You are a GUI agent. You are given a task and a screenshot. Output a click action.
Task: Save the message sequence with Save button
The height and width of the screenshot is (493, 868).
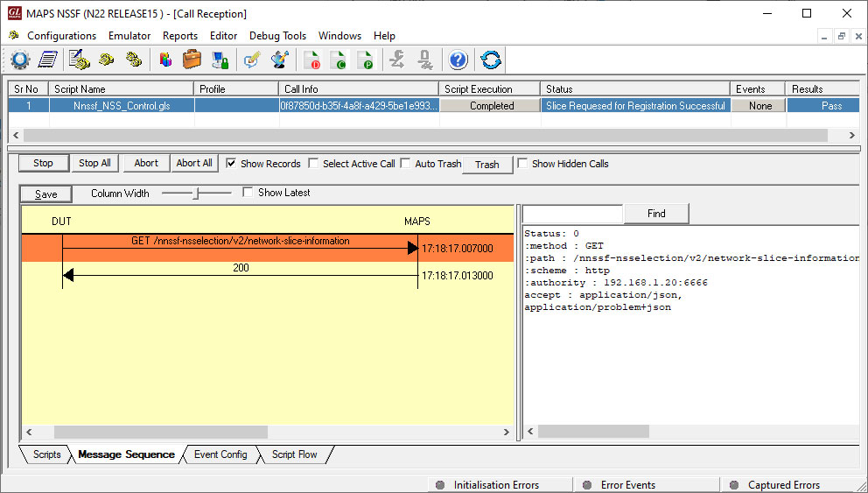(46, 194)
